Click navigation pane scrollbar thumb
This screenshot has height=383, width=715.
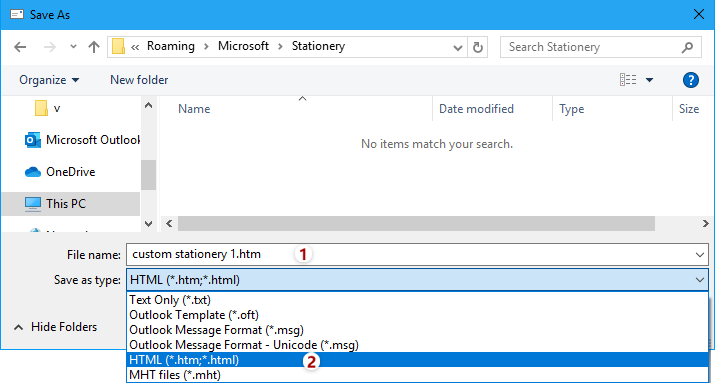pos(148,175)
